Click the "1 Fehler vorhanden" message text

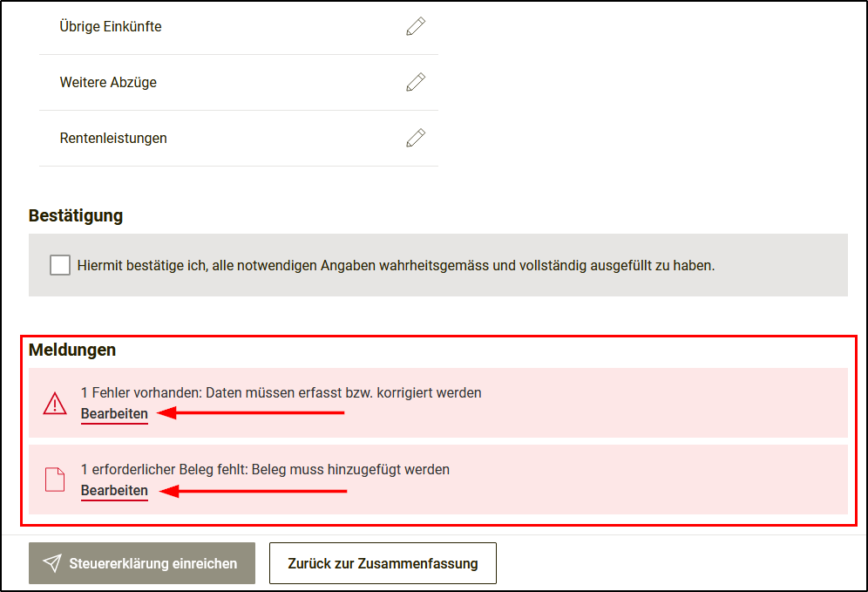click(281, 392)
